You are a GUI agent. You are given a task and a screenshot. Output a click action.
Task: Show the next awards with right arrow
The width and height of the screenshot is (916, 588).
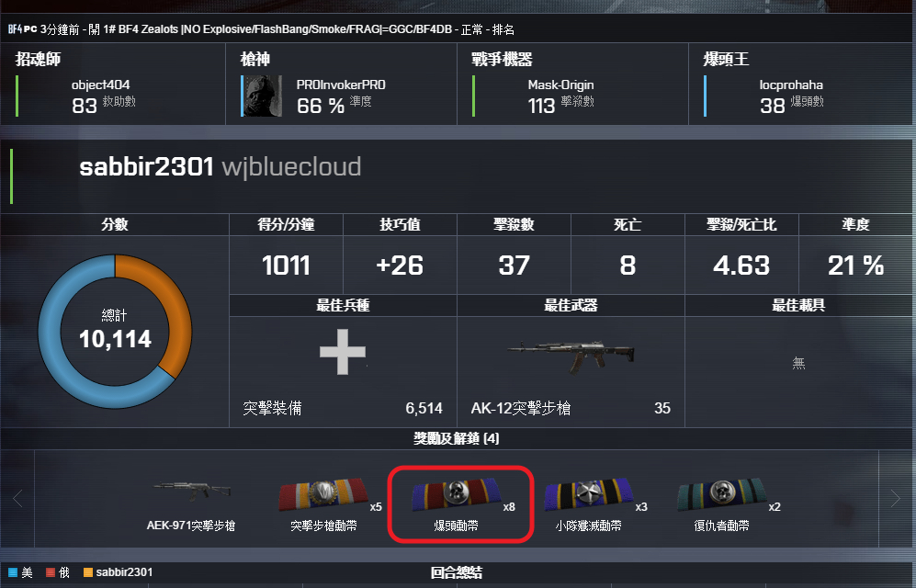[x=896, y=498]
